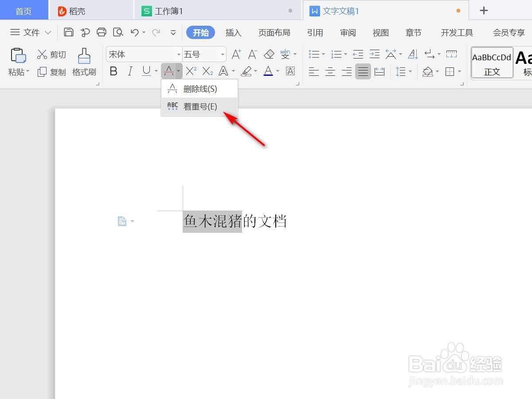This screenshot has height=399, width=532.
Task: Enable justified text alignment
Action: click(x=363, y=71)
